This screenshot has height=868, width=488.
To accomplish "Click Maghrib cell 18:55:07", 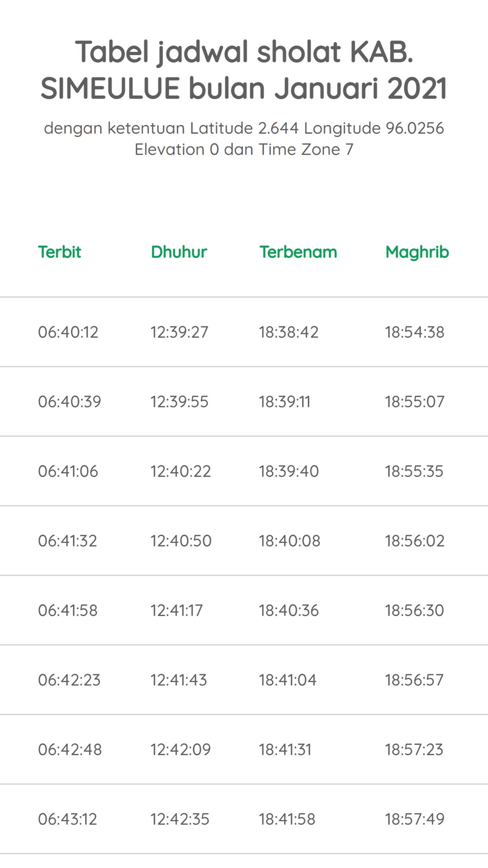I will click(x=415, y=402).
